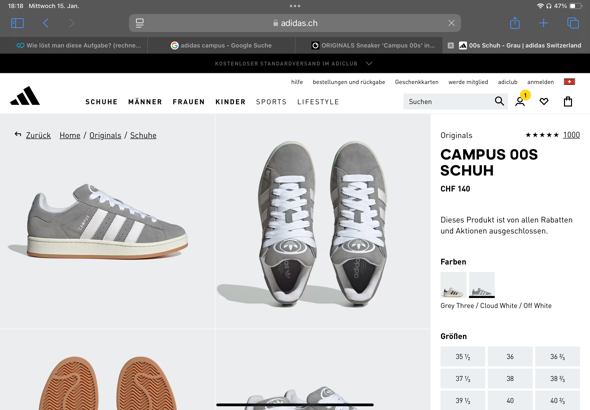This screenshot has height=410, width=590.
Task: Open the LIFESTYLE menu
Action: 318,102
